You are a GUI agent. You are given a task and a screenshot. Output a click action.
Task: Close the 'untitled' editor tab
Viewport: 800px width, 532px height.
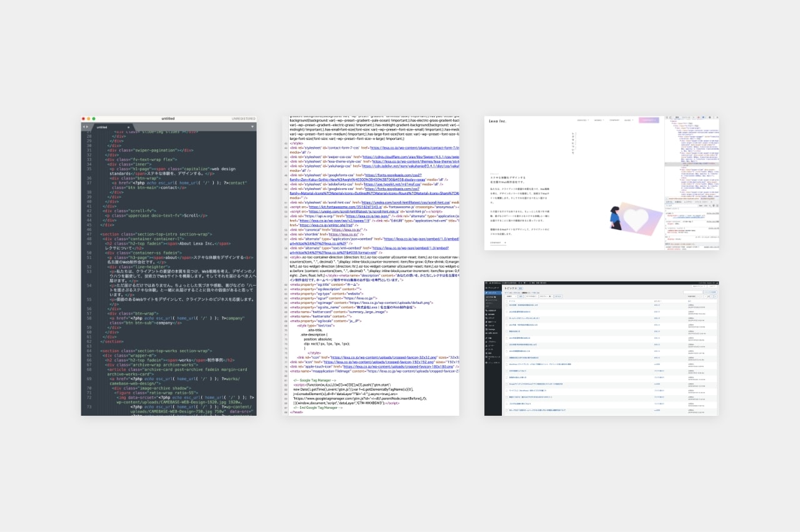pos(129,127)
